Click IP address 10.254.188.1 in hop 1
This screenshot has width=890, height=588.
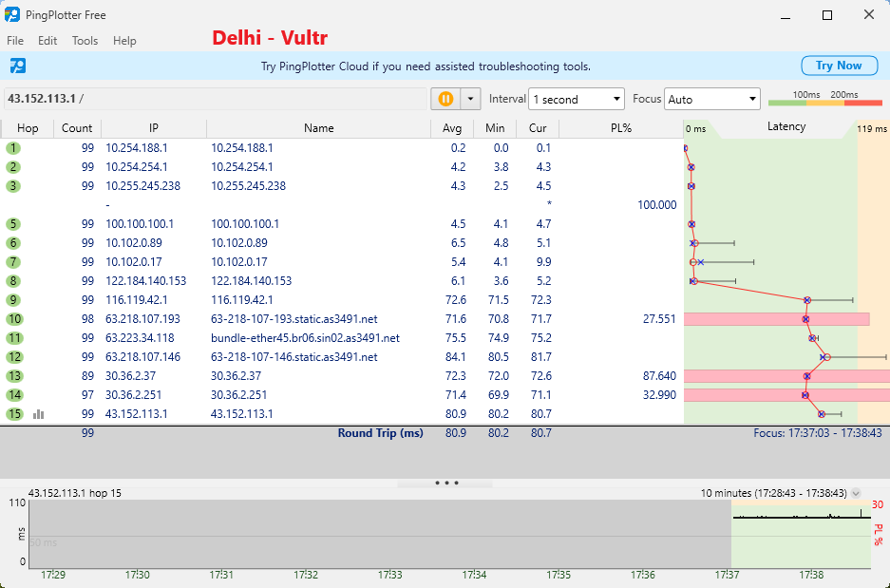[137, 148]
